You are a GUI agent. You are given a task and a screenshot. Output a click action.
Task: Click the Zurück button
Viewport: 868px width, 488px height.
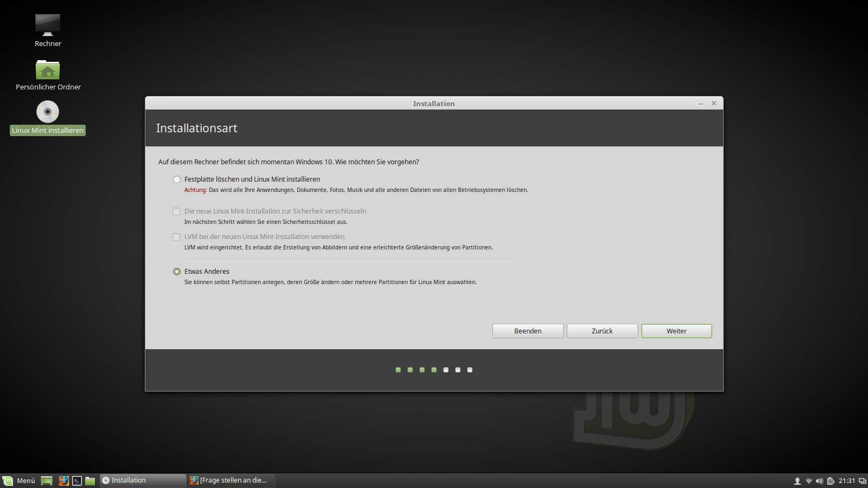602,331
